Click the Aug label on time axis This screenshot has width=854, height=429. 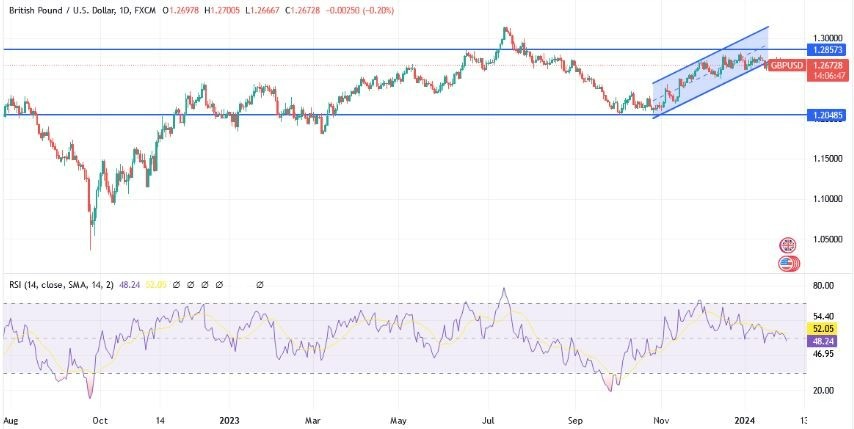[x=9, y=421]
